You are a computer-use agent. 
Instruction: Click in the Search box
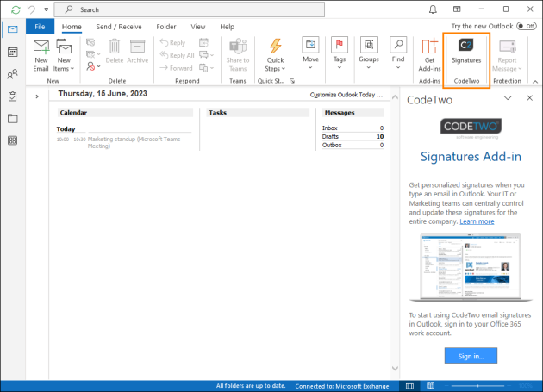coord(190,9)
